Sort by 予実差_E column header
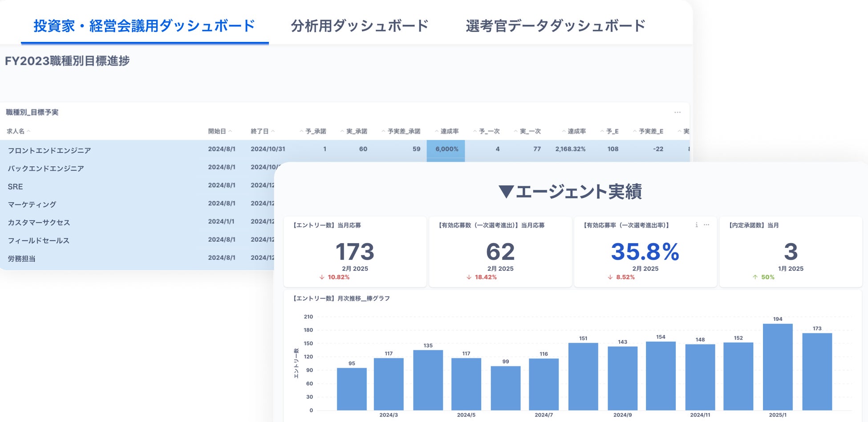 pyautogui.click(x=650, y=131)
